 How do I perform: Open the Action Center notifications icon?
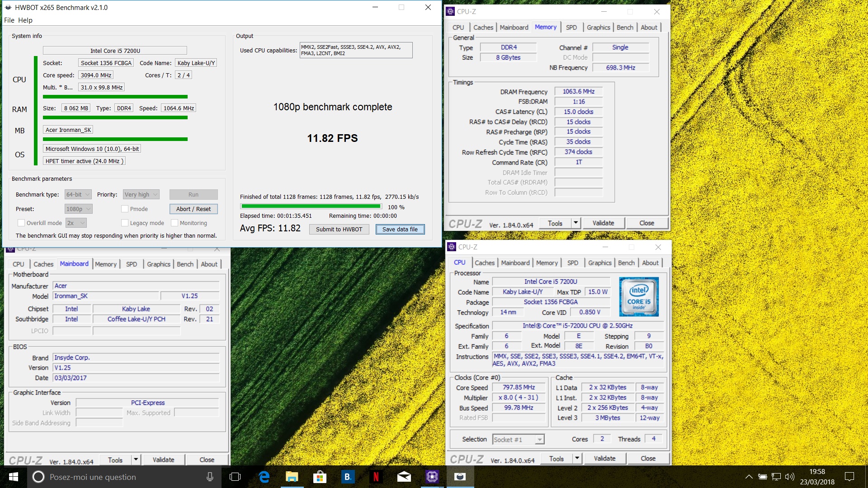849,477
